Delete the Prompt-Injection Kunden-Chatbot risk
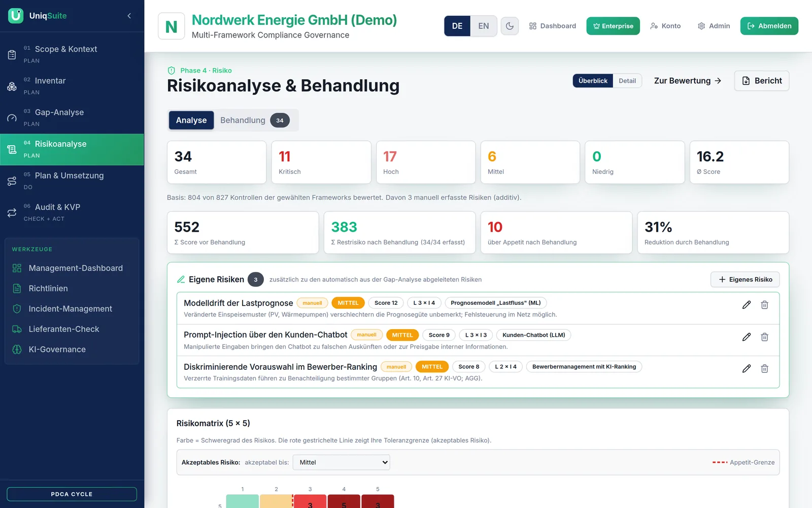This screenshot has width=812, height=508. point(764,337)
